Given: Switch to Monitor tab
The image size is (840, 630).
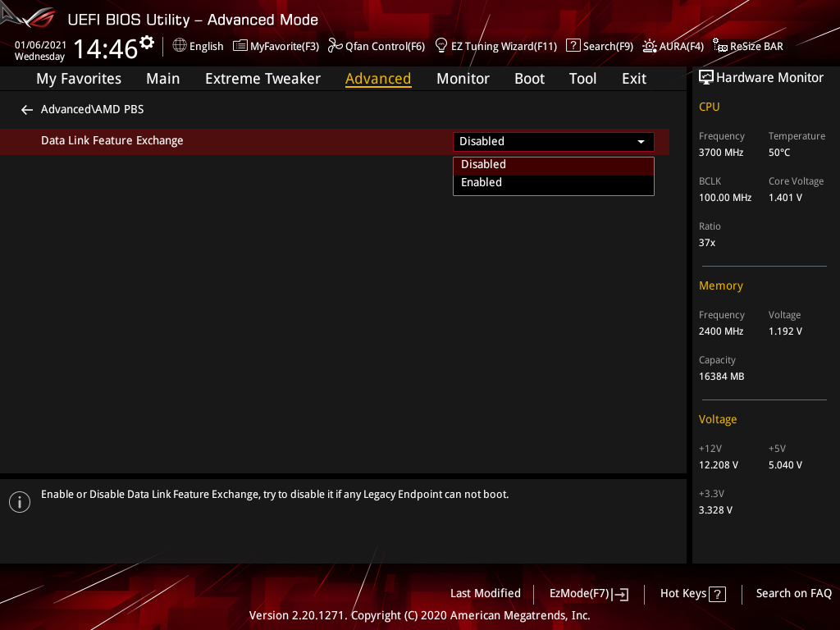Looking at the screenshot, I should [x=463, y=79].
